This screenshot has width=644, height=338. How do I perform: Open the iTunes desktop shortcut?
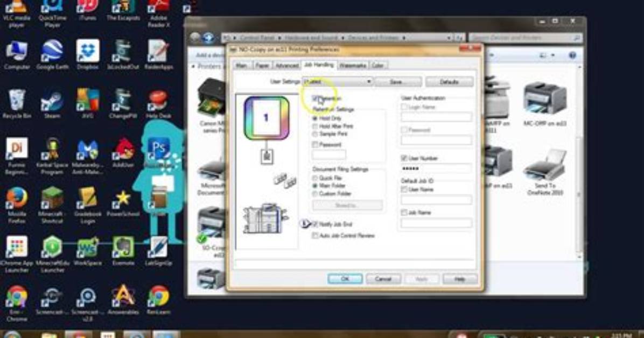point(87,11)
